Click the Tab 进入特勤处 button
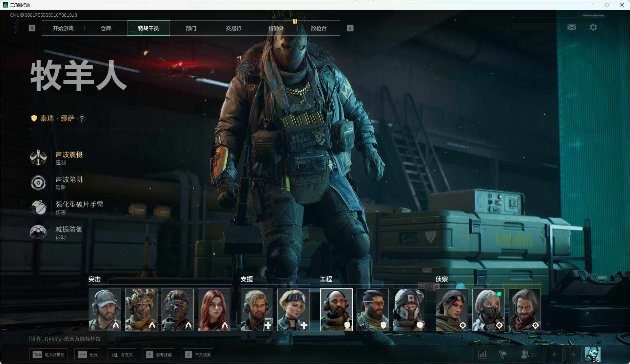 point(49,355)
